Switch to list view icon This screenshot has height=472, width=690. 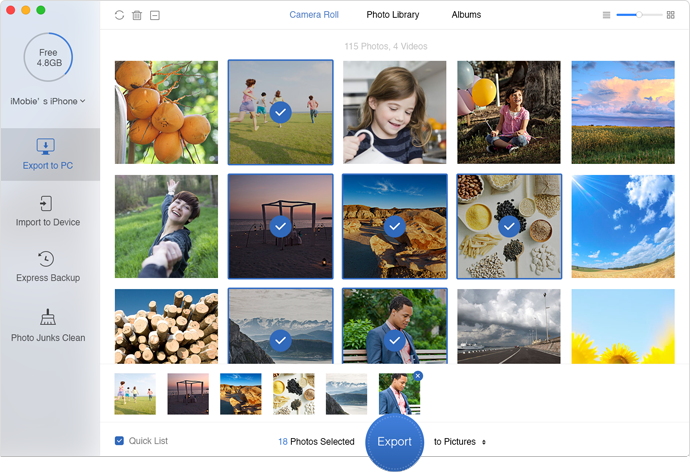[x=606, y=15]
